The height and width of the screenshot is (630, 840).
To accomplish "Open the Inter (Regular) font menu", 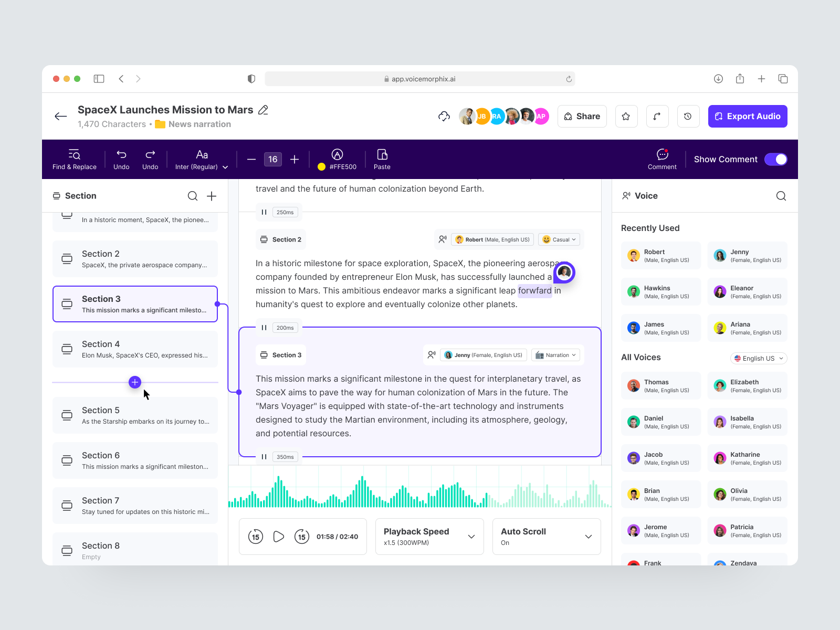I will click(201, 159).
